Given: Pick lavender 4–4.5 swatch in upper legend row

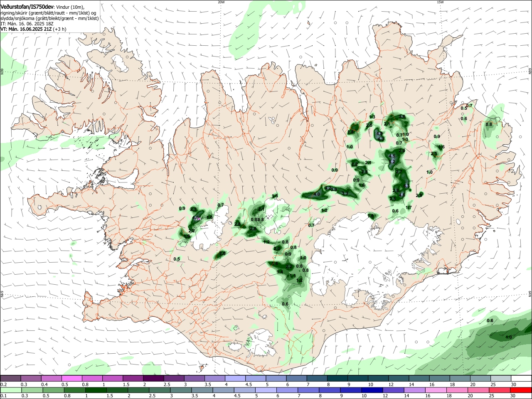Looking at the screenshot, I should coord(235,378).
